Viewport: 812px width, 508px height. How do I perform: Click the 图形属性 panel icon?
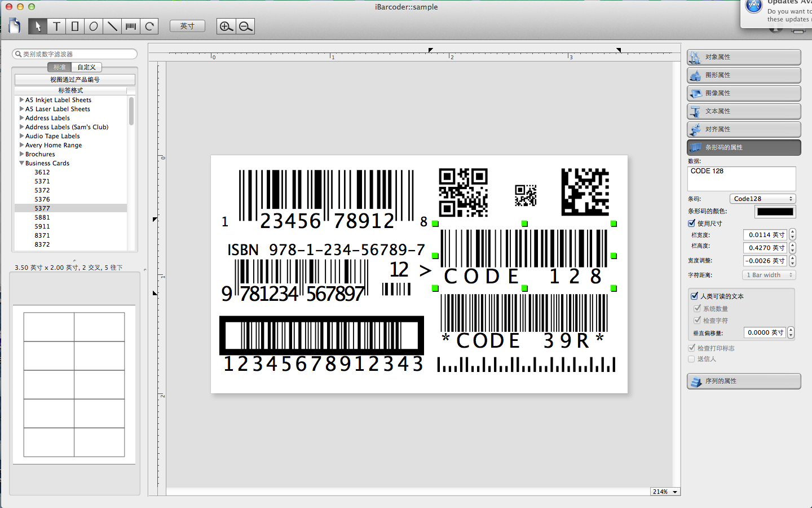tap(695, 75)
